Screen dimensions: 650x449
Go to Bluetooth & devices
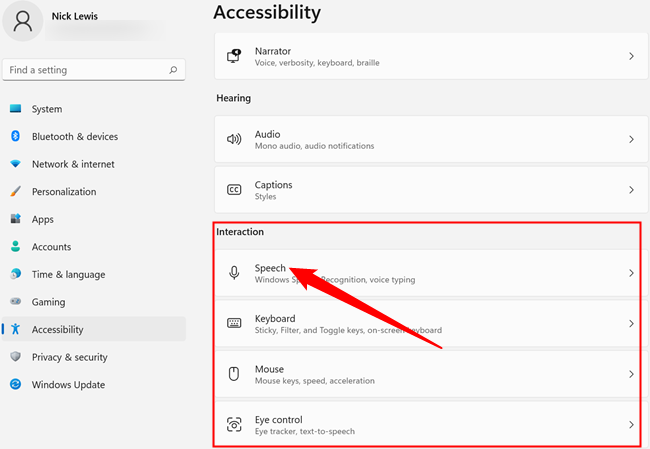pos(94,136)
